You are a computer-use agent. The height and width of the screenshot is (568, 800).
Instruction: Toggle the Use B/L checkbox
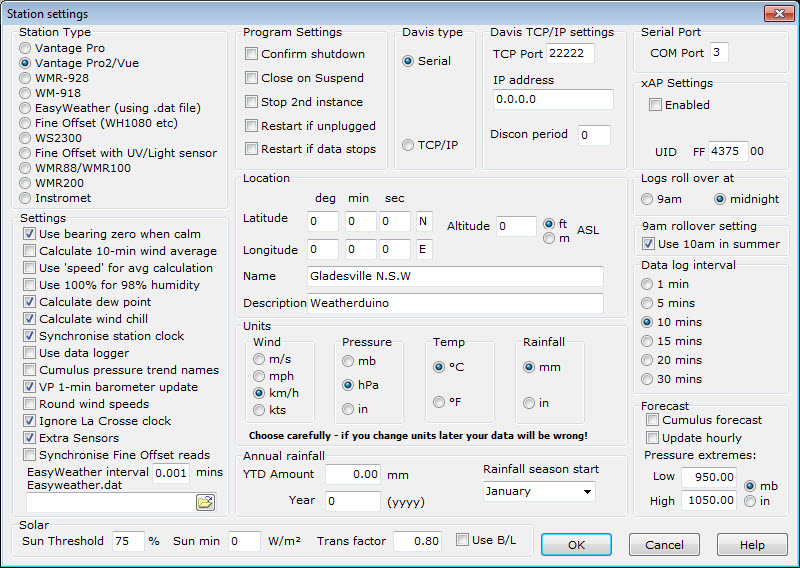tap(461, 541)
